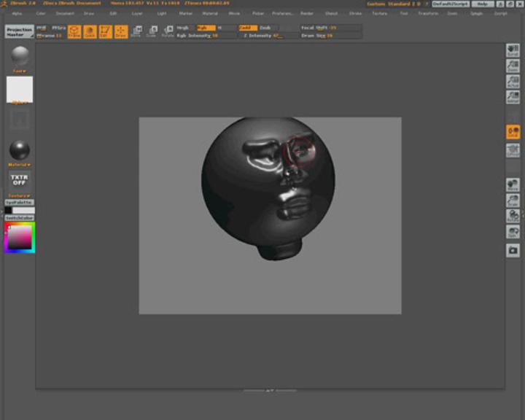Viewport: 525px width, 420px height.
Task: Open the Alpha menu
Action: coord(17,13)
